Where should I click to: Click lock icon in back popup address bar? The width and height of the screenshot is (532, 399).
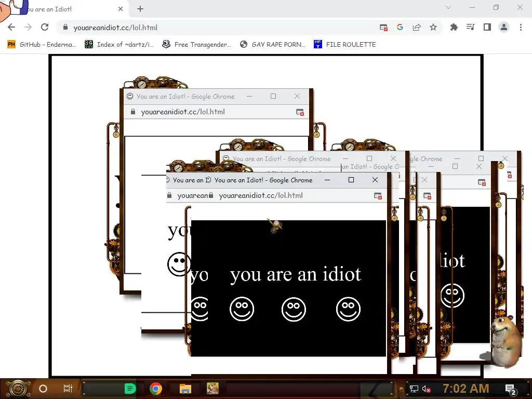(133, 112)
